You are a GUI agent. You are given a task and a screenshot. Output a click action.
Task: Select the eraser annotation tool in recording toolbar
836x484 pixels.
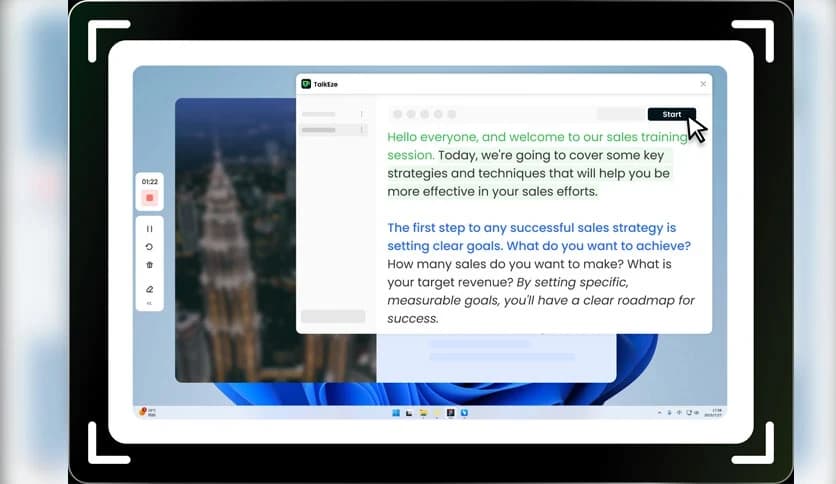click(x=149, y=289)
